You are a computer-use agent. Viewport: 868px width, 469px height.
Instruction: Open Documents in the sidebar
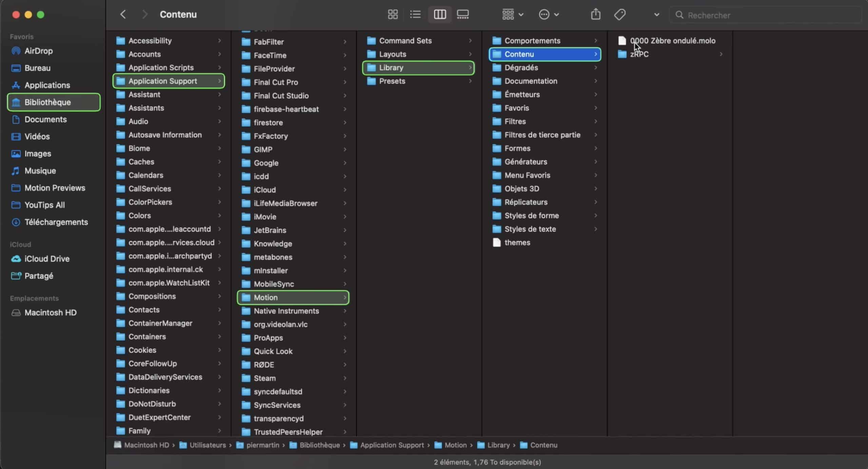[54, 119]
